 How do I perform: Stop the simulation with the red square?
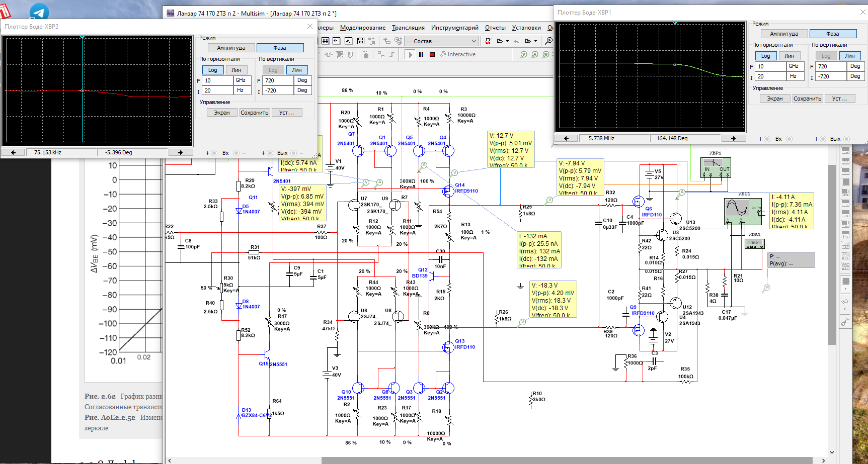tap(432, 54)
